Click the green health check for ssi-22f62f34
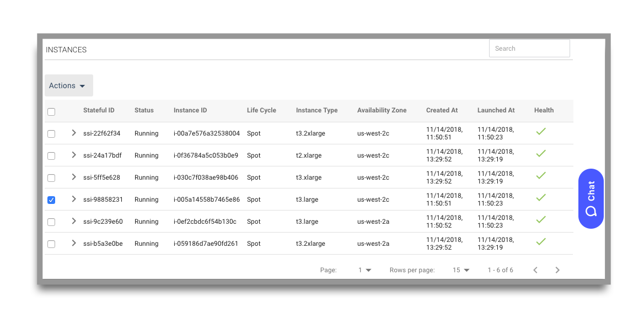 (541, 131)
